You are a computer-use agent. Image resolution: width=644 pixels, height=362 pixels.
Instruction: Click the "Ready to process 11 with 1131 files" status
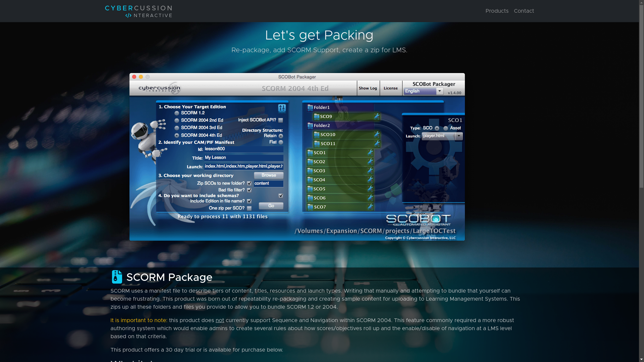[223, 217]
